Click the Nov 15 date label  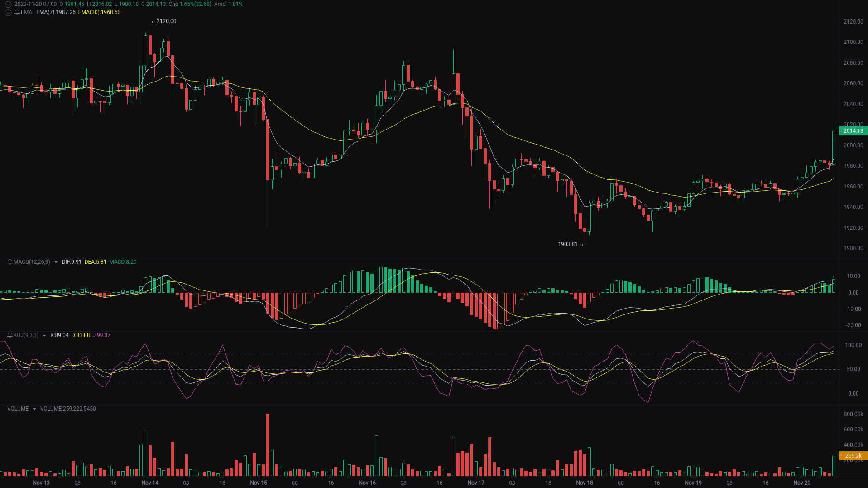tap(259, 483)
